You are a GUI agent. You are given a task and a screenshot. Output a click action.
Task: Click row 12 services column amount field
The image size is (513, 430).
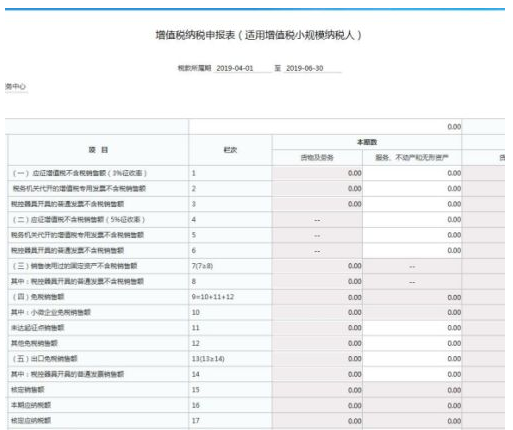click(412, 343)
